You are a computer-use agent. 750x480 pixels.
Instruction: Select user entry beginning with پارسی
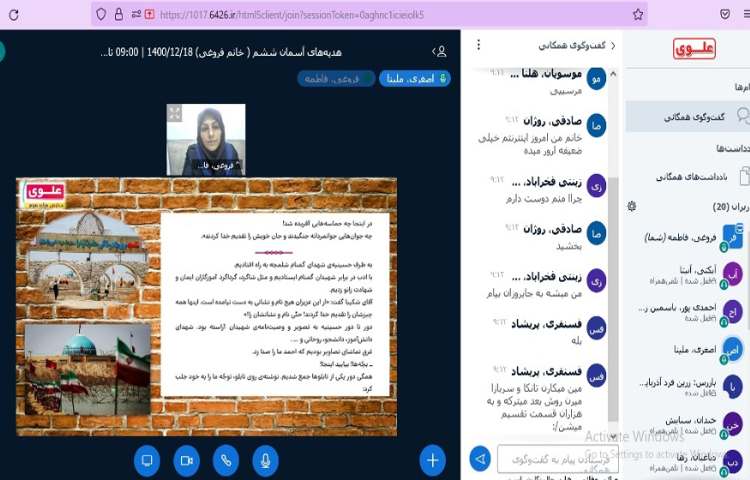click(688, 386)
